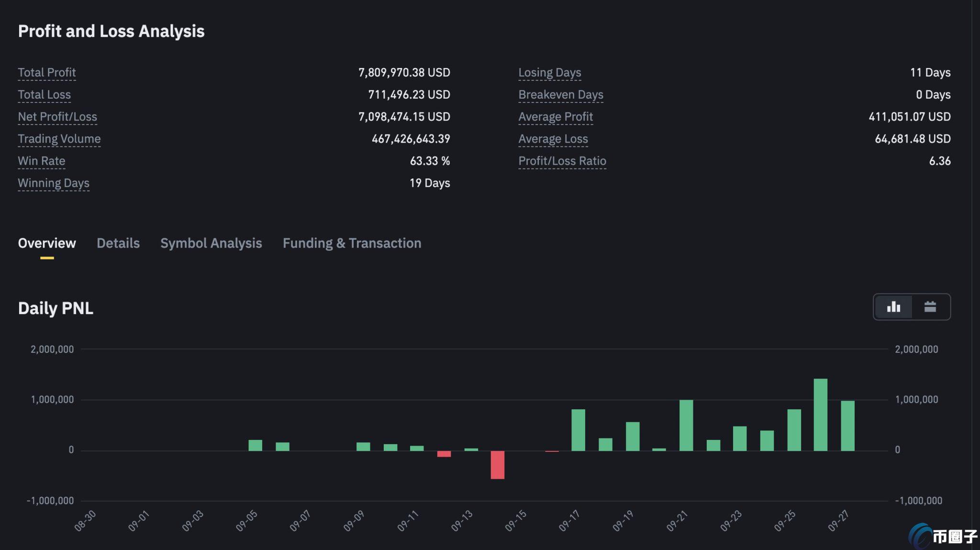Click the Average Loss label
The width and height of the screenshot is (980, 550).
point(553,139)
